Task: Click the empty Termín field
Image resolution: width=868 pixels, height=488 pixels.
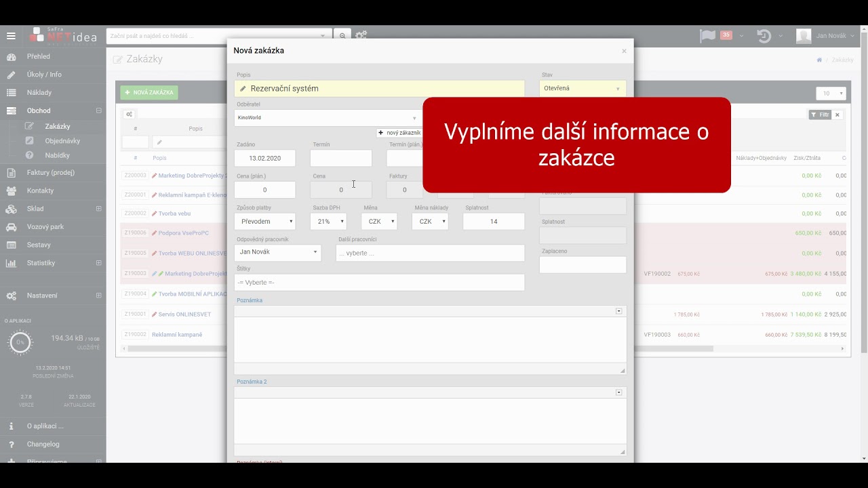Action: point(341,158)
